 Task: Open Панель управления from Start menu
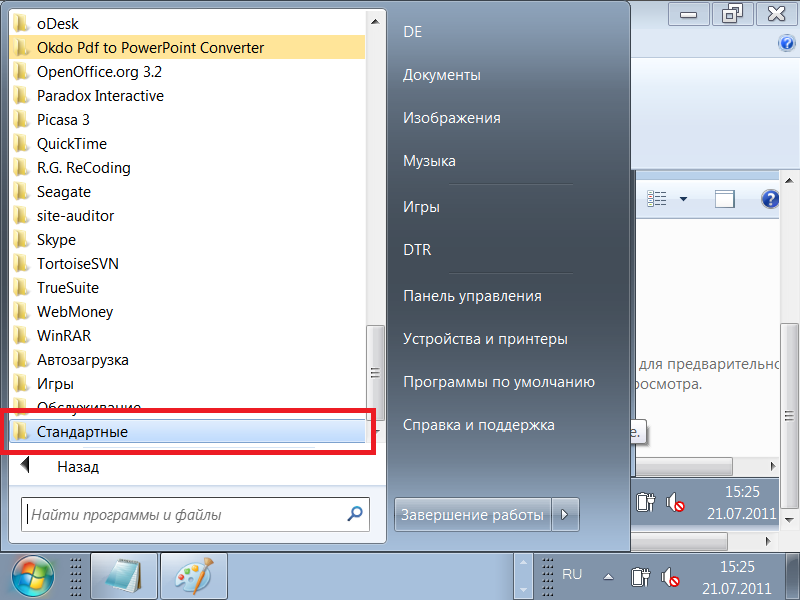(472, 295)
